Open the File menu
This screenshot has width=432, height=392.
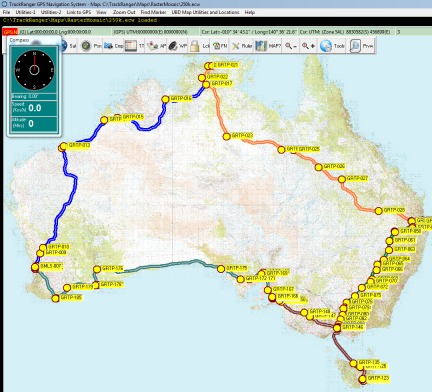tap(6, 12)
